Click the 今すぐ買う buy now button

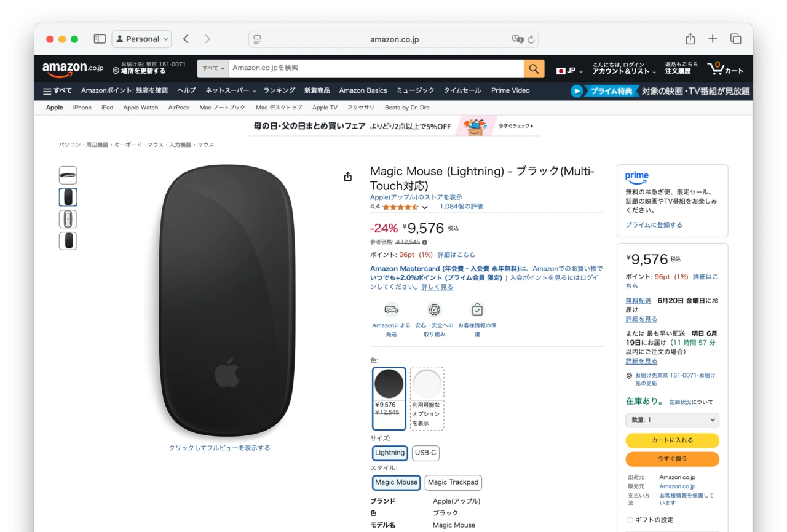click(x=672, y=459)
